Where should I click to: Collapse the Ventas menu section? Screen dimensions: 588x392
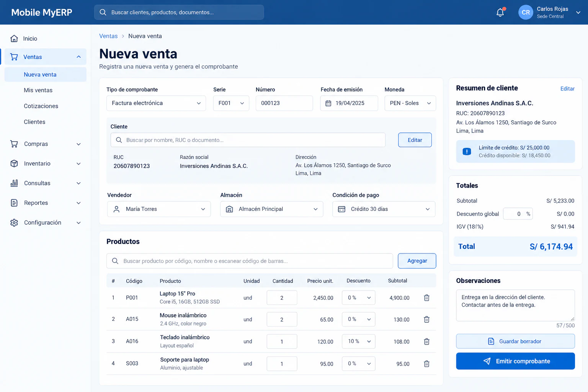(x=78, y=57)
